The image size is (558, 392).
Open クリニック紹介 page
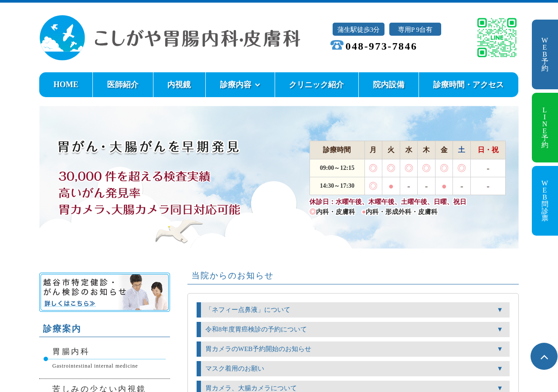316,85
